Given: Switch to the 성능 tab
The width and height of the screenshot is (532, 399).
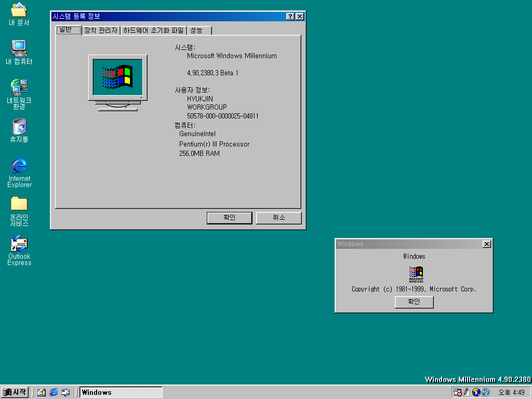Looking at the screenshot, I should click(x=199, y=31).
